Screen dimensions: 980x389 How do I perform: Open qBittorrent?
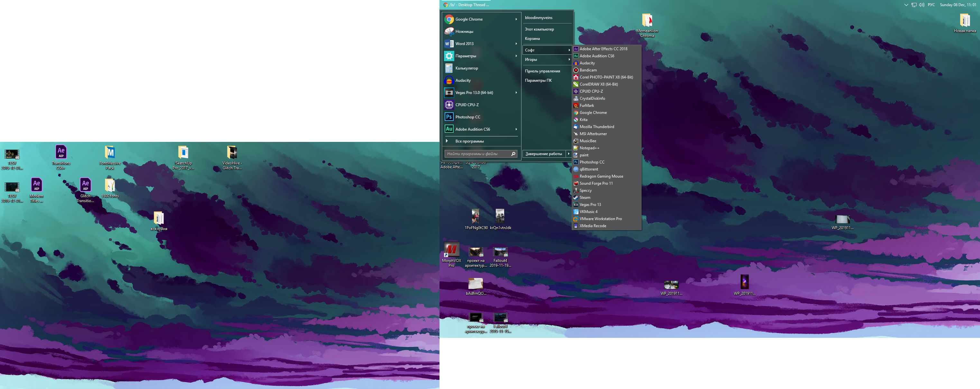(x=607, y=169)
